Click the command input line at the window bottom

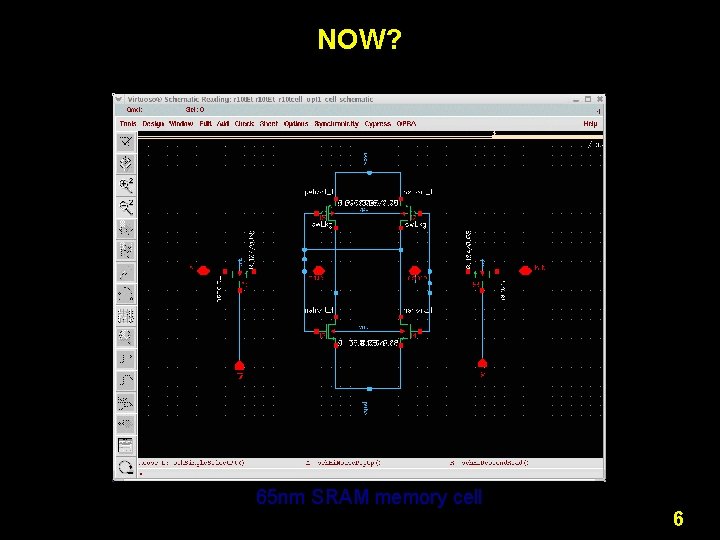click(x=370, y=473)
